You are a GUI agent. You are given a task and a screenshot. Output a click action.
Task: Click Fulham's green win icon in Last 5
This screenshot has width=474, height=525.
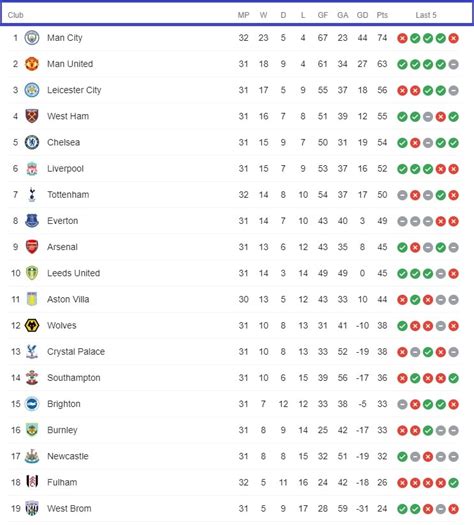tap(454, 483)
